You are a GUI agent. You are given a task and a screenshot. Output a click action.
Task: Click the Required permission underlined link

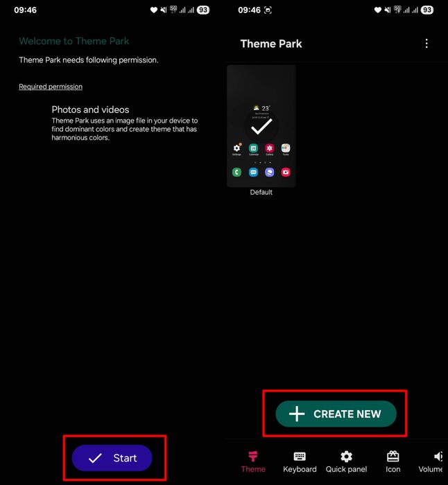point(51,87)
